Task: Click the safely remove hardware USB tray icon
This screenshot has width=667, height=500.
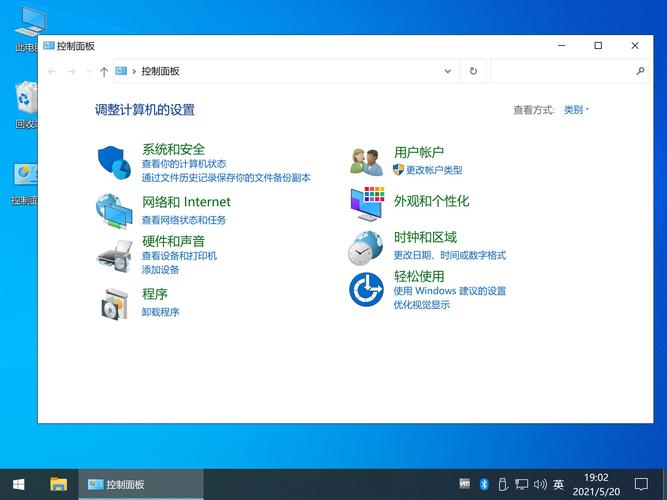Action: click(502, 484)
